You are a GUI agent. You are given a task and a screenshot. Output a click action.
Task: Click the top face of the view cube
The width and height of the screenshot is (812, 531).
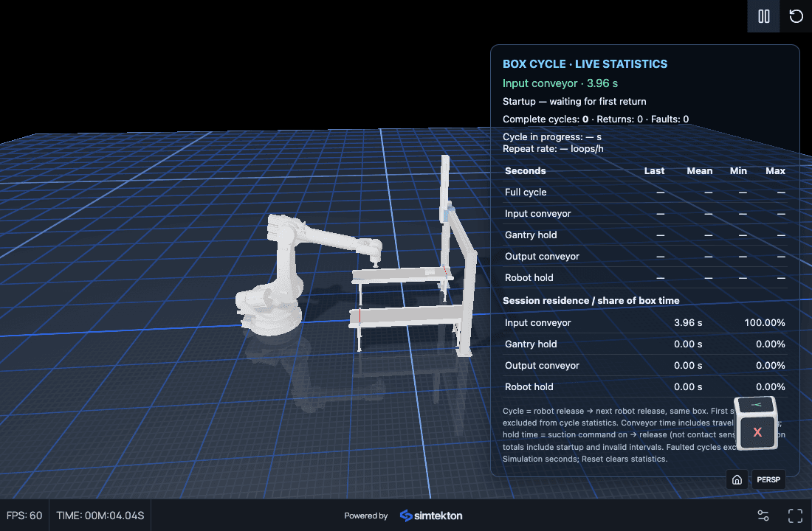756,405
